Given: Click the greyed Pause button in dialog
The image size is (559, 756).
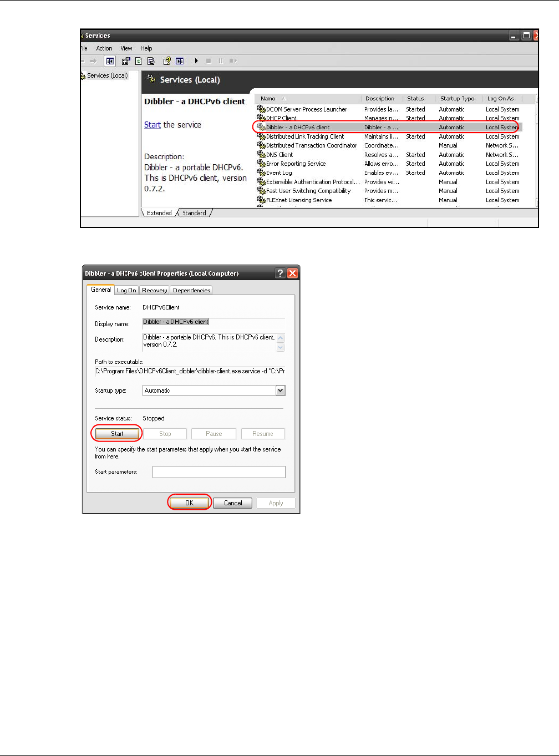Looking at the screenshot, I should (214, 434).
